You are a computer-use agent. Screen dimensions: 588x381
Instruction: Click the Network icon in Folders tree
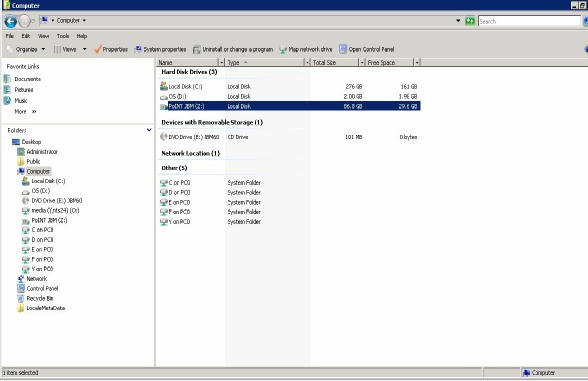coord(21,279)
